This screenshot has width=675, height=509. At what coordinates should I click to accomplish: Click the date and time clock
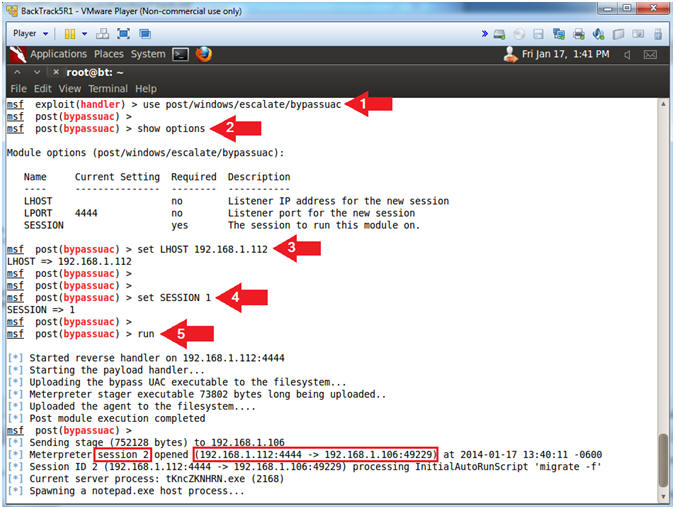pos(566,54)
